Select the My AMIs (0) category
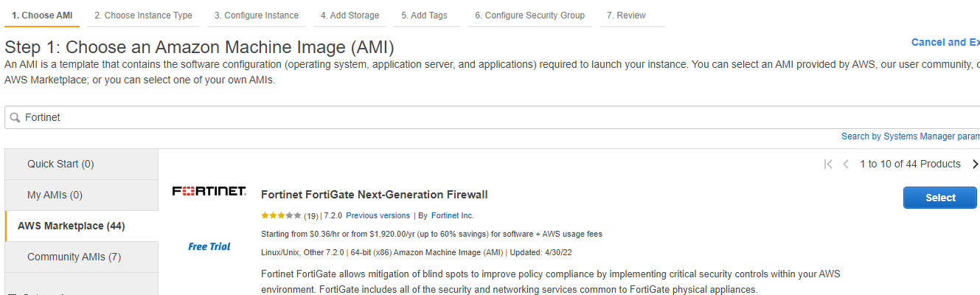980x295 pixels. point(81,195)
